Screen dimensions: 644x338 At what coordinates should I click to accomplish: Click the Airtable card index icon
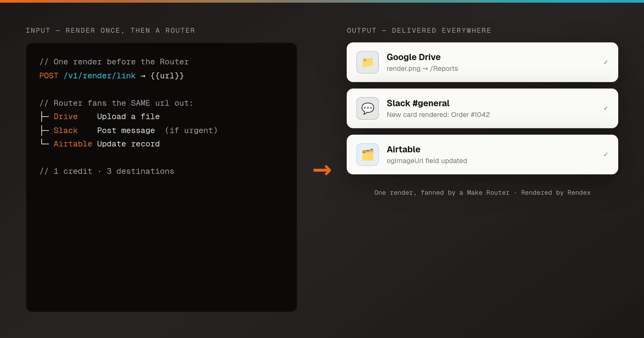(368, 155)
